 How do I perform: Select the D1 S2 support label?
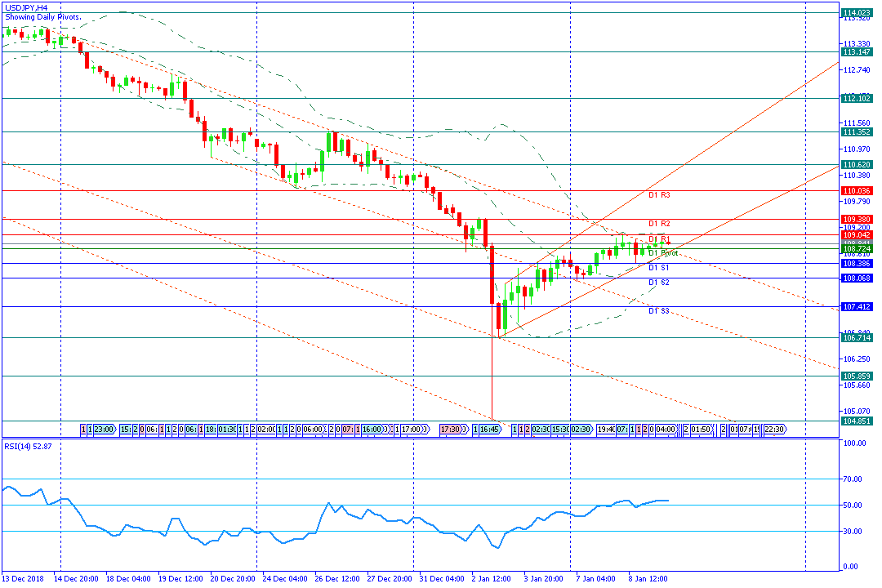[x=659, y=283]
